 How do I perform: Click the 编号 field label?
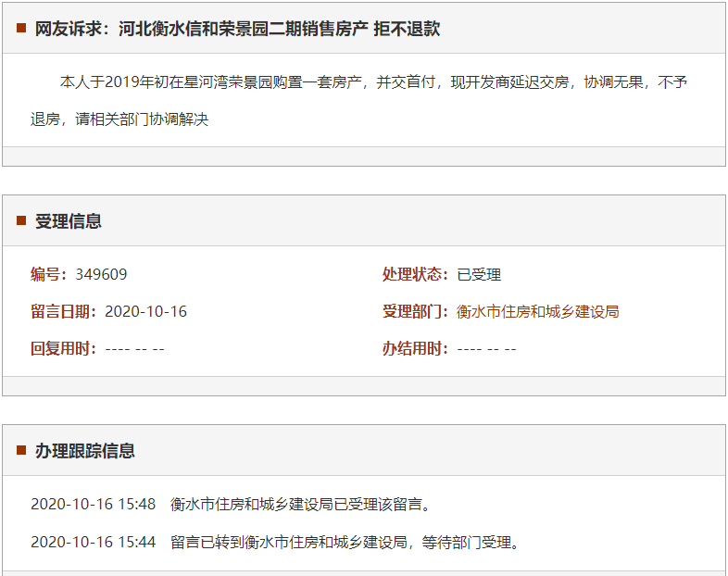pyautogui.click(x=48, y=274)
